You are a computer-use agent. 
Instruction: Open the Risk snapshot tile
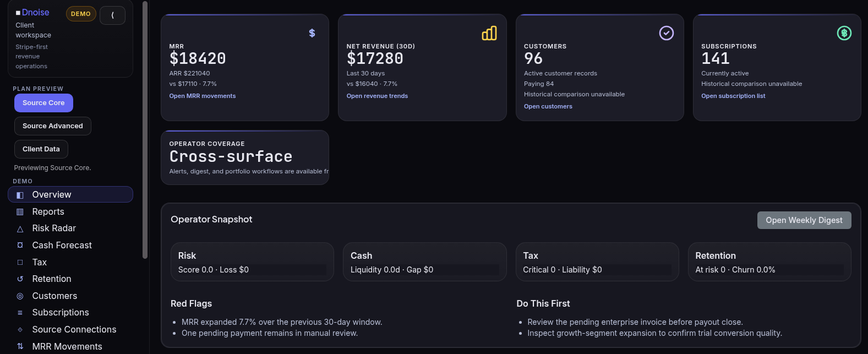252,262
